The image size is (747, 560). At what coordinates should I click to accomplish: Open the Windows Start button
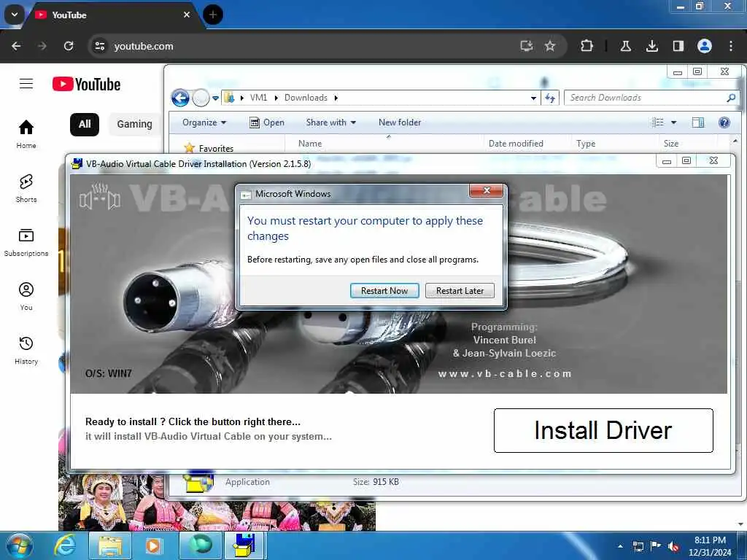(x=20, y=545)
